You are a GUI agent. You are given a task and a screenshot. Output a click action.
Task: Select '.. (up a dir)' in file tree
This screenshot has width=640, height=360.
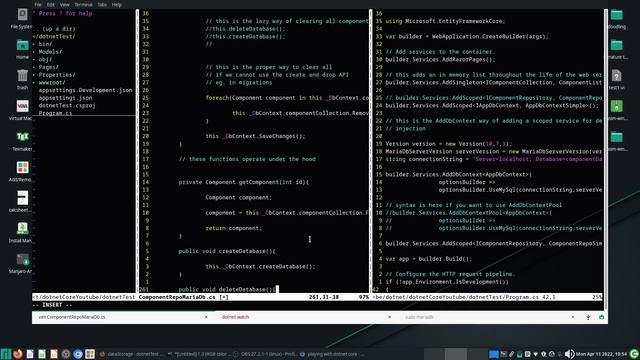[x=54, y=29]
